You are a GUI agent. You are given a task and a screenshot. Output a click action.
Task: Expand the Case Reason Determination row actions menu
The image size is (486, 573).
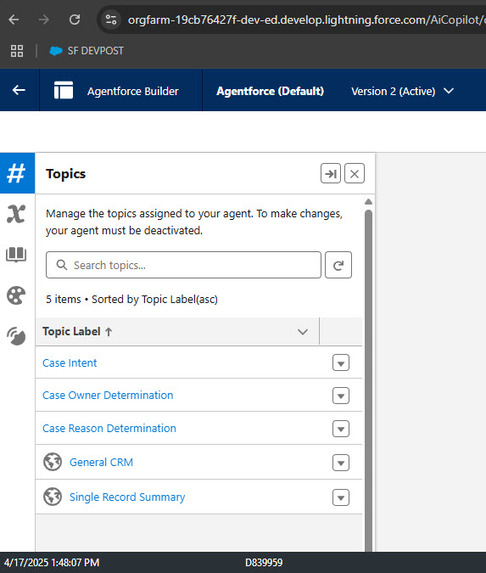(x=341, y=429)
